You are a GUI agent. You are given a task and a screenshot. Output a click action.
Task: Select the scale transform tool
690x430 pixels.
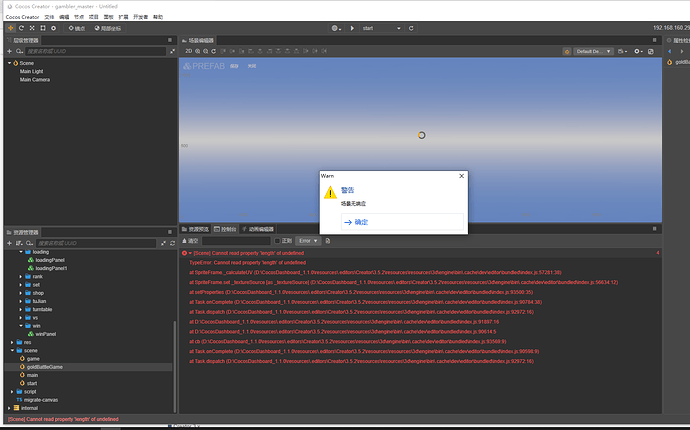(32, 28)
